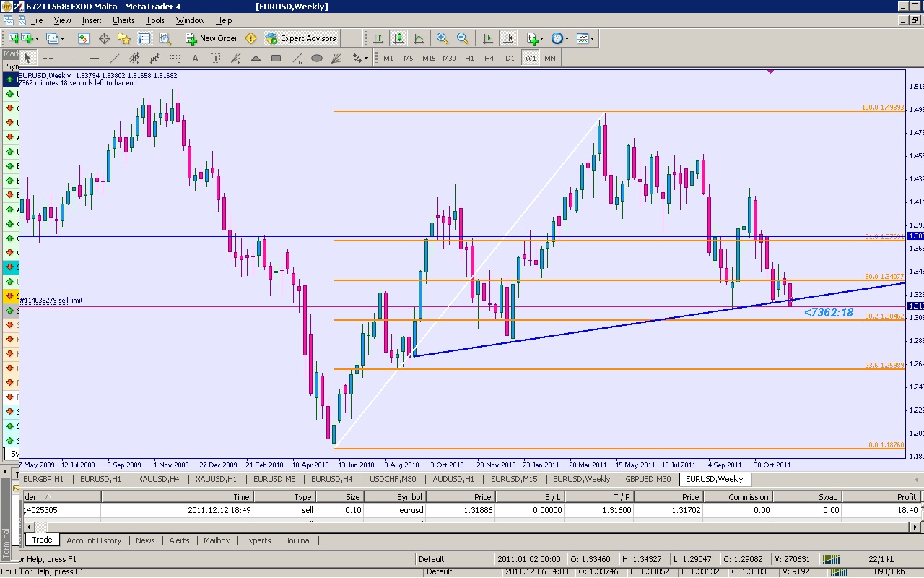Switch to the XAUUSD,H4 chart tab
Viewport: 924px width, 578px height.
[x=159, y=478]
